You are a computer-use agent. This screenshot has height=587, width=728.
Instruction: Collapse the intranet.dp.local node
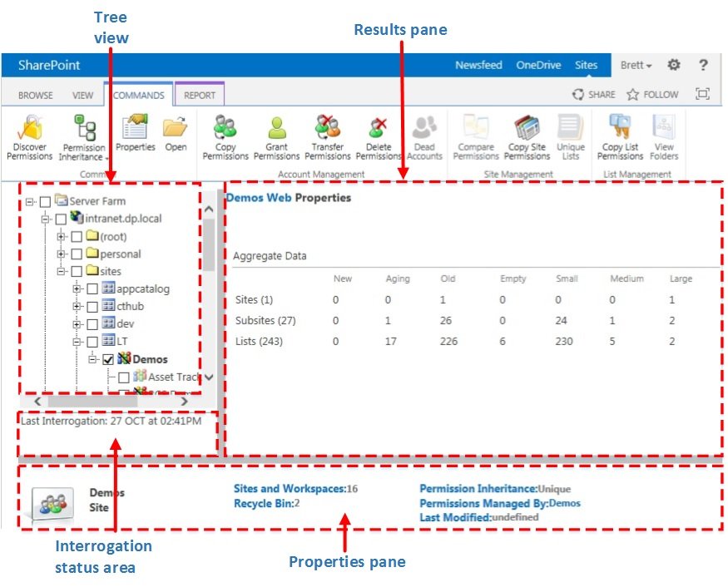pyautogui.click(x=45, y=219)
